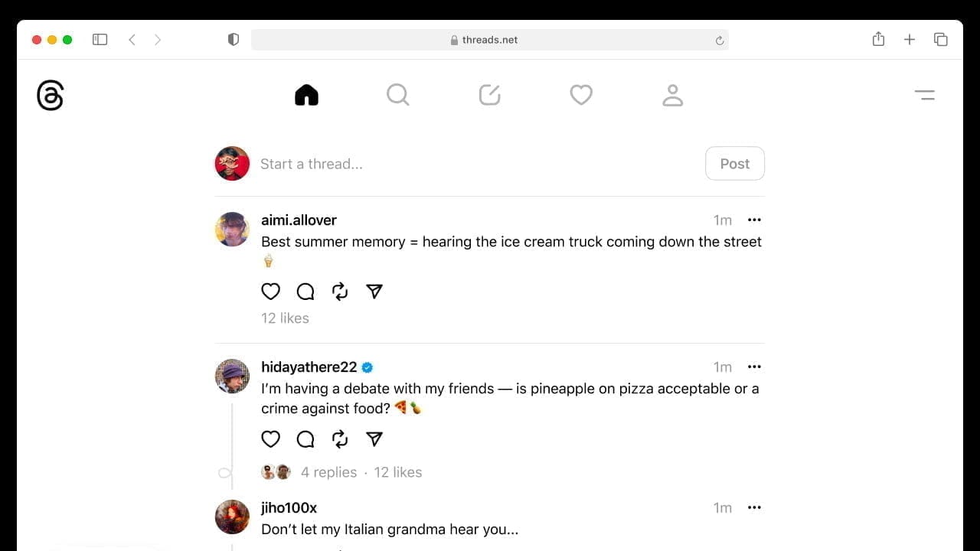This screenshot has width=980, height=551.
Task: Toggle the Safari sidebar
Action: pyautogui.click(x=100, y=39)
